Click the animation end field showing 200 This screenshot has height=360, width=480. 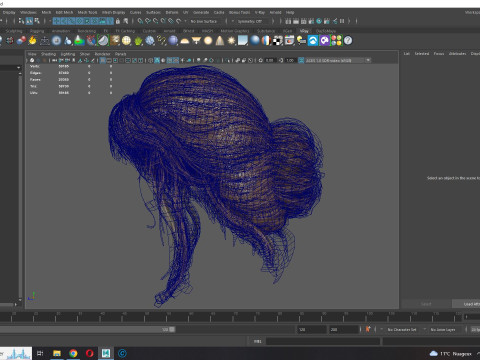tap(344, 329)
